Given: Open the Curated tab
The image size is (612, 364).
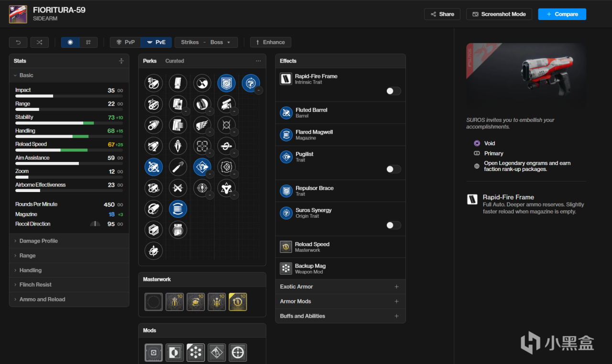Looking at the screenshot, I should (175, 61).
